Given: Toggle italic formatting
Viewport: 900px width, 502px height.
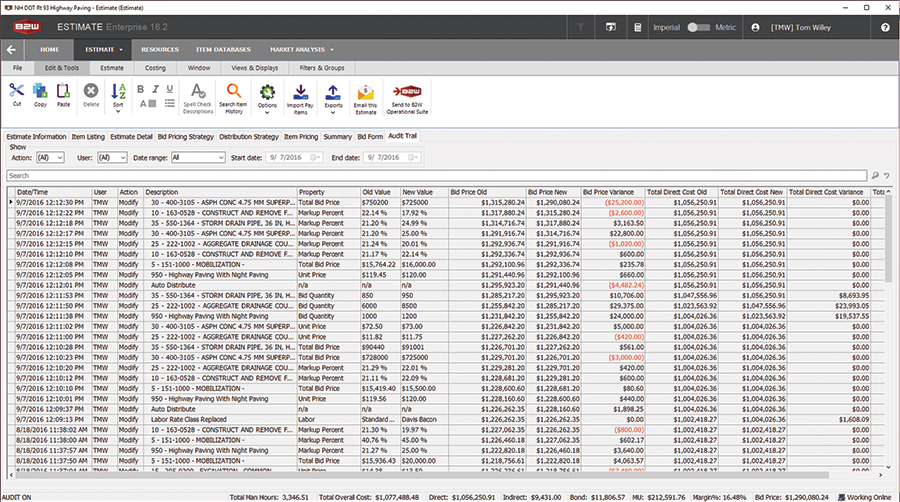Looking at the screenshot, I should 155,89.
